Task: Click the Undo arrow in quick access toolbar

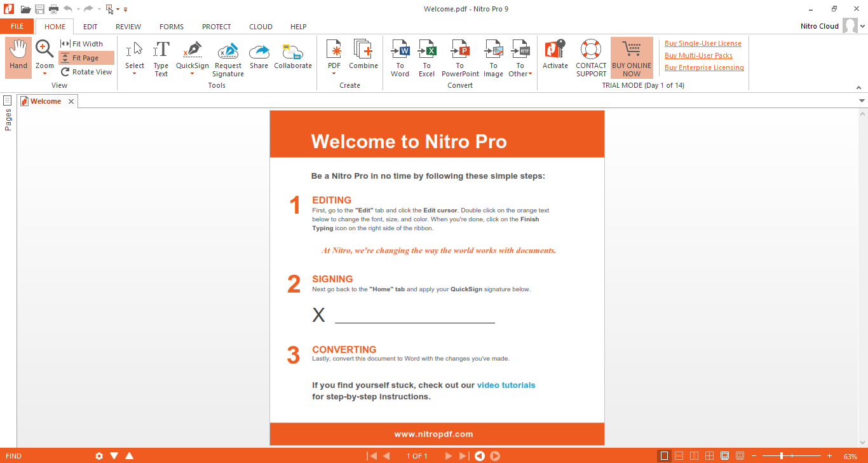Action: pos(68,9)
